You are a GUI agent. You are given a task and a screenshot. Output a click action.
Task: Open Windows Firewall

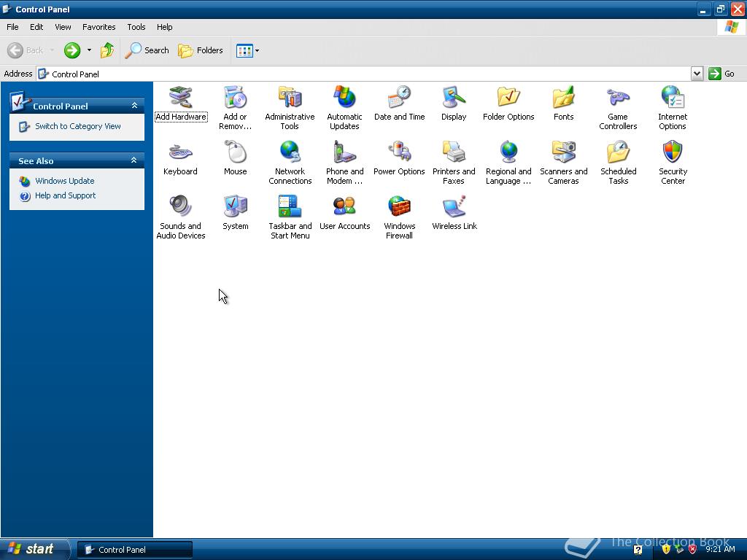click(399, 217)
